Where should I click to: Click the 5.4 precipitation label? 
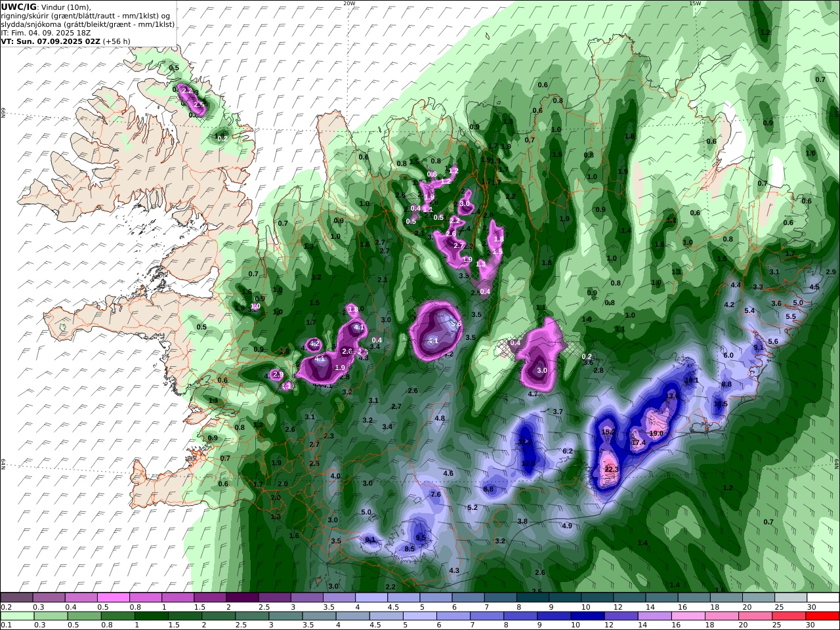pos(749,310)
